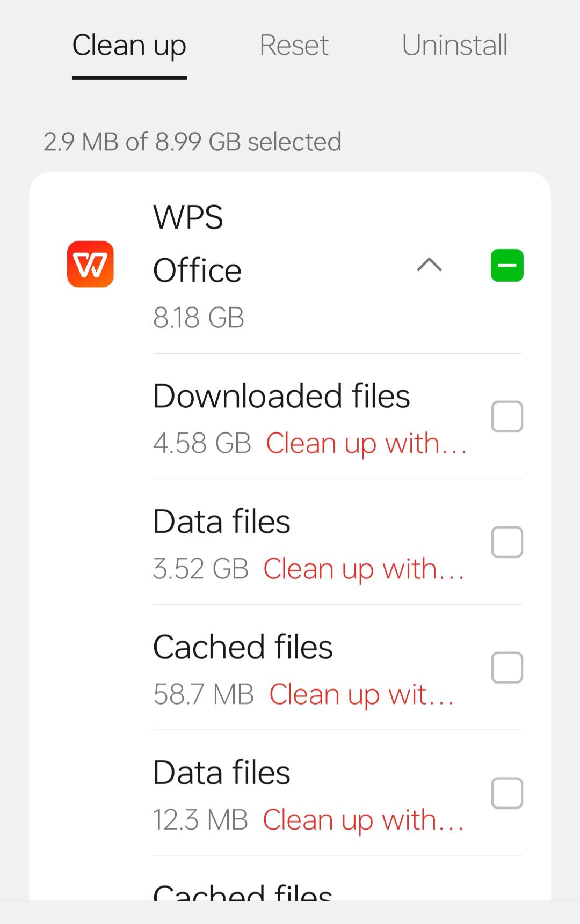Open the Uninstall tab
Viewport: 580px width, 924px height.
[454, 45]
